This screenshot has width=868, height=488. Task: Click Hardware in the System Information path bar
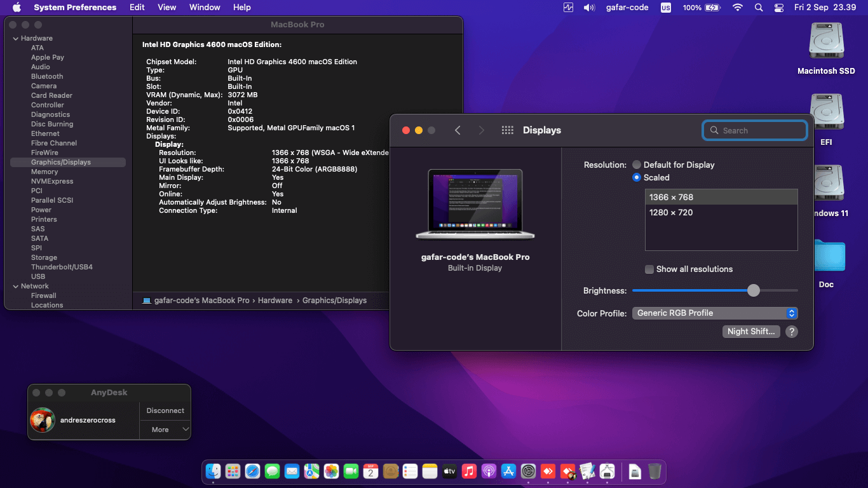coord(275,301)
